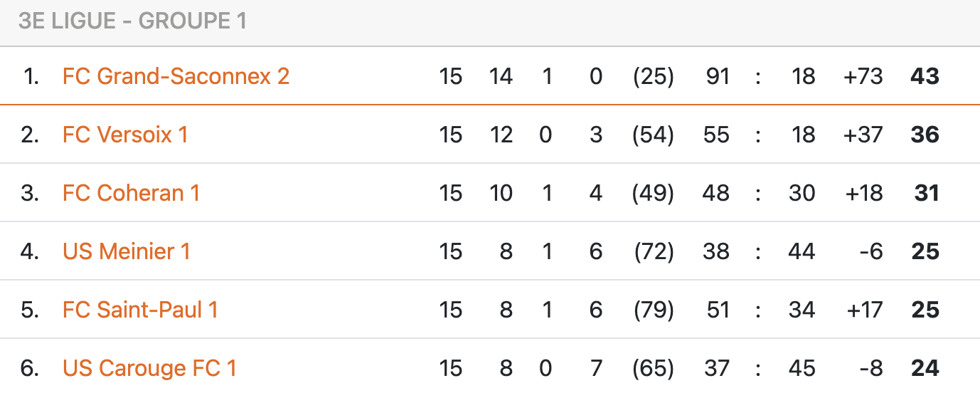
Task: Click the 43 points of Grand-Saconnex
Action: tap(925, 76)
